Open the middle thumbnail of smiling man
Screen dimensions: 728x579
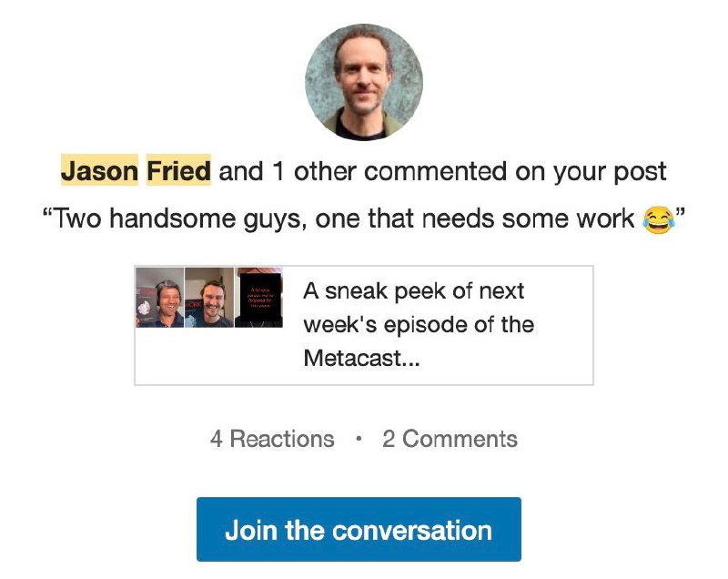pos(209,297)
